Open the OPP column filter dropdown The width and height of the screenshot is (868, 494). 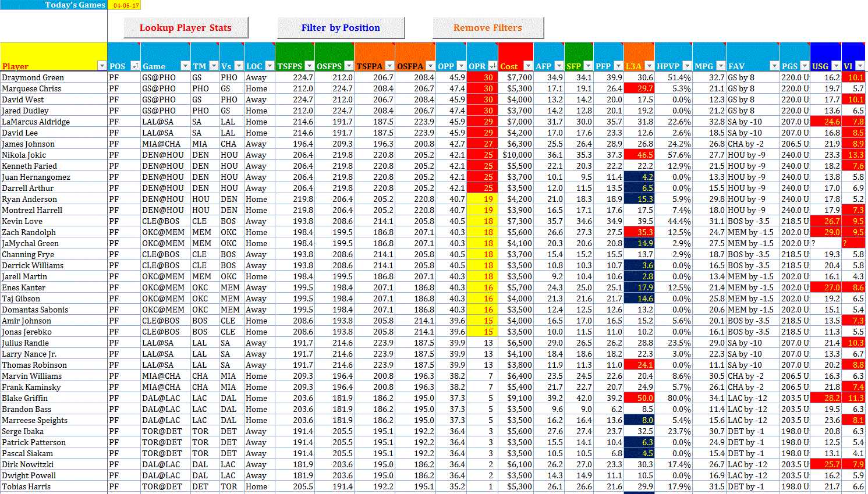click(x=461, y=66)
